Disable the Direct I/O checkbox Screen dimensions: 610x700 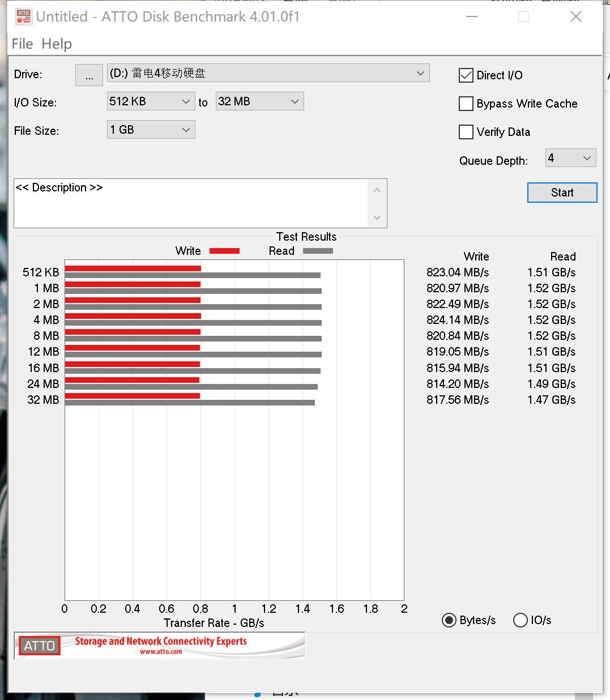coord(466,75)
